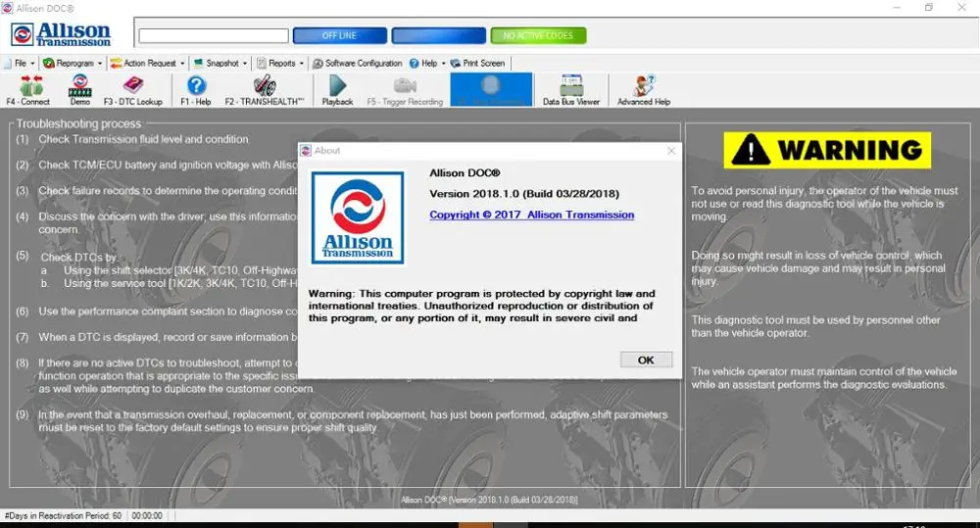Click the 00:00:00 timer in status bar
The image size is (980, 528).
coord(147,515)
